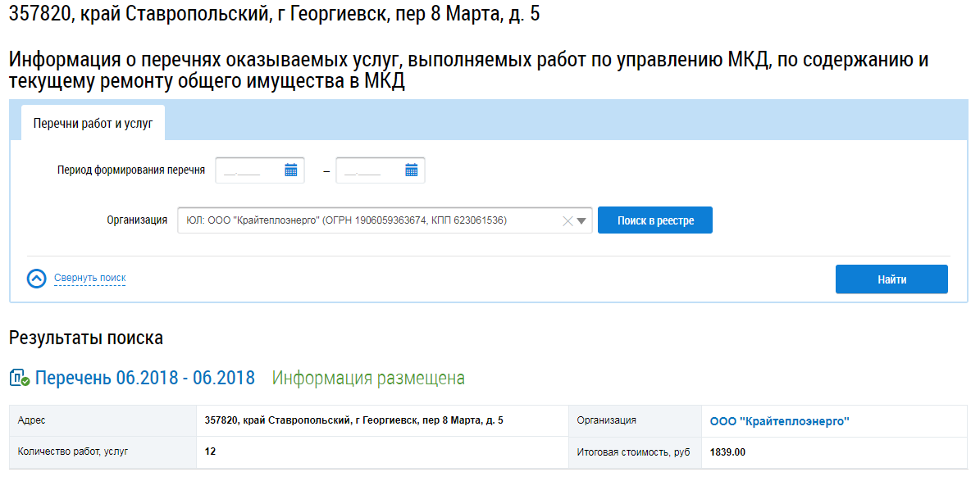Open the start date calendar picker

(290, 170)
